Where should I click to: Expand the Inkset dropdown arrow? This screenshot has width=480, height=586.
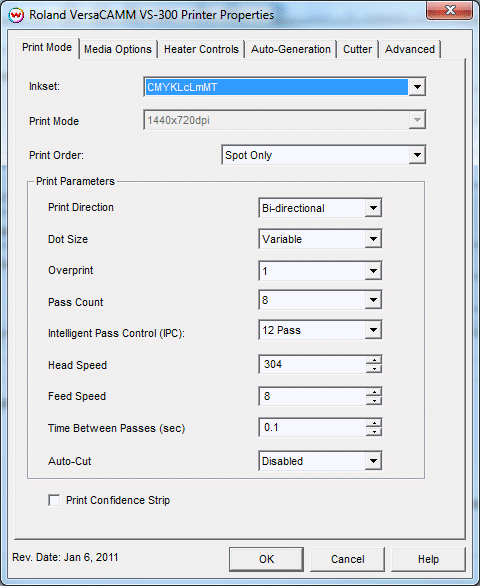coord(417,87)
